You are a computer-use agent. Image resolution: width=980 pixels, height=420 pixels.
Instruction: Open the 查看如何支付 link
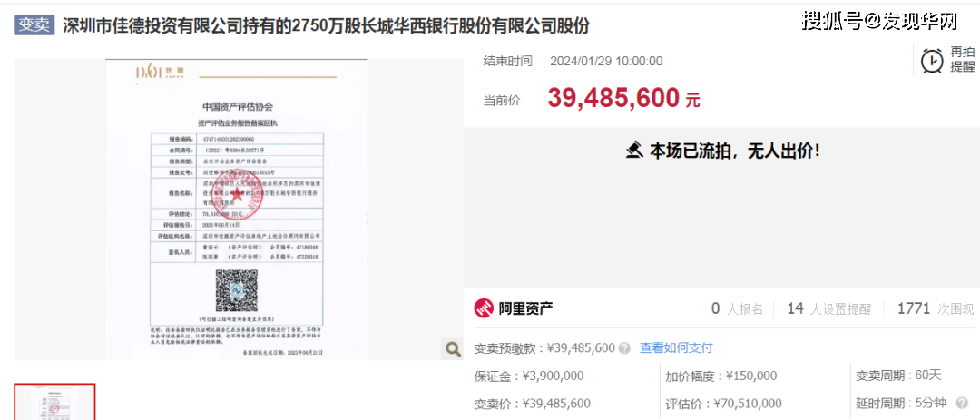[676, 347]
